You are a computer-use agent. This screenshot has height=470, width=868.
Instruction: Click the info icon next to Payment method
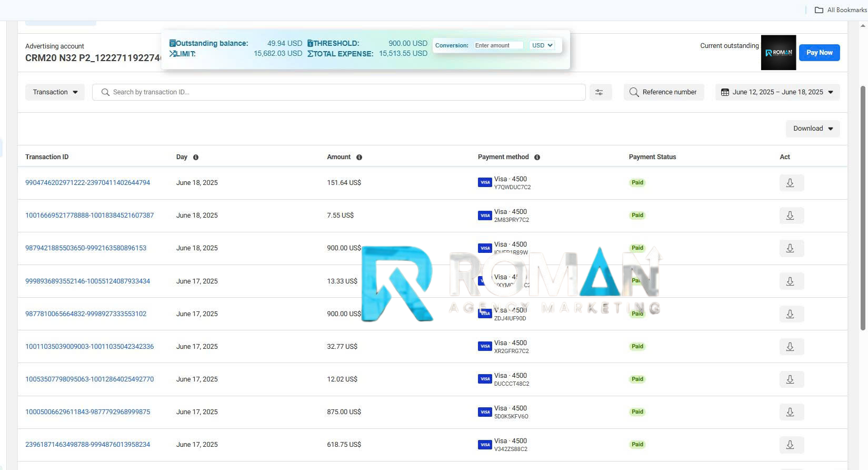pos(537,157)
